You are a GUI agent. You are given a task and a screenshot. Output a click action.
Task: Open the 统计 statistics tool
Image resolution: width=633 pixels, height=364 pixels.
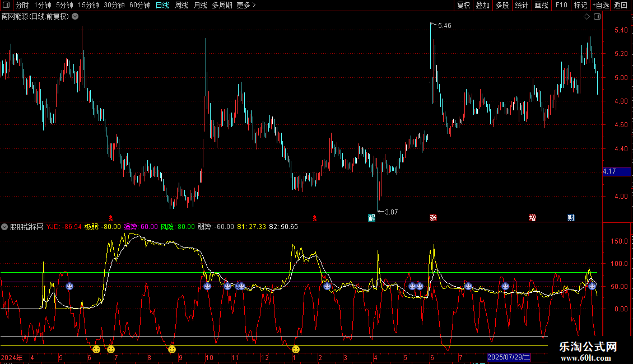522,5
